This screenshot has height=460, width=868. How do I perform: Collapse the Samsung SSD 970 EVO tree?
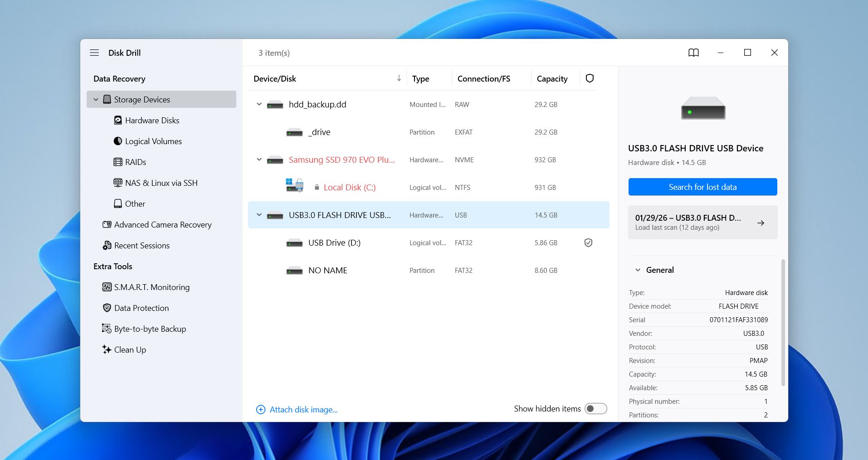point(259,160)
